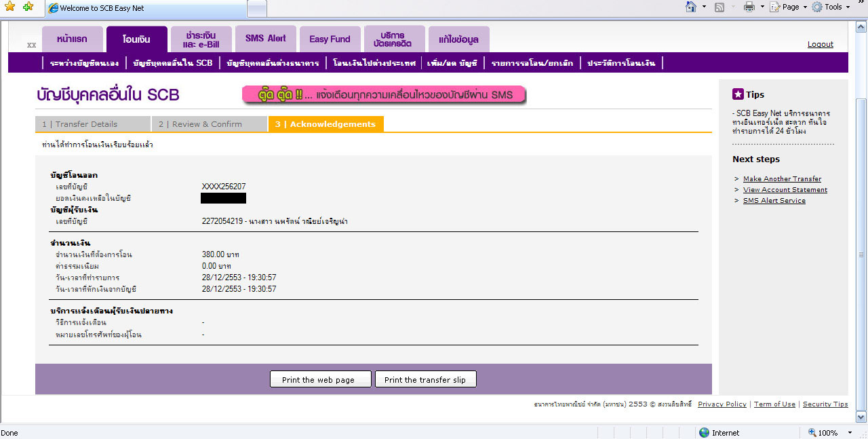
Task: Open the Print options dropdown arrow
Action: click(x=762, y=7)
